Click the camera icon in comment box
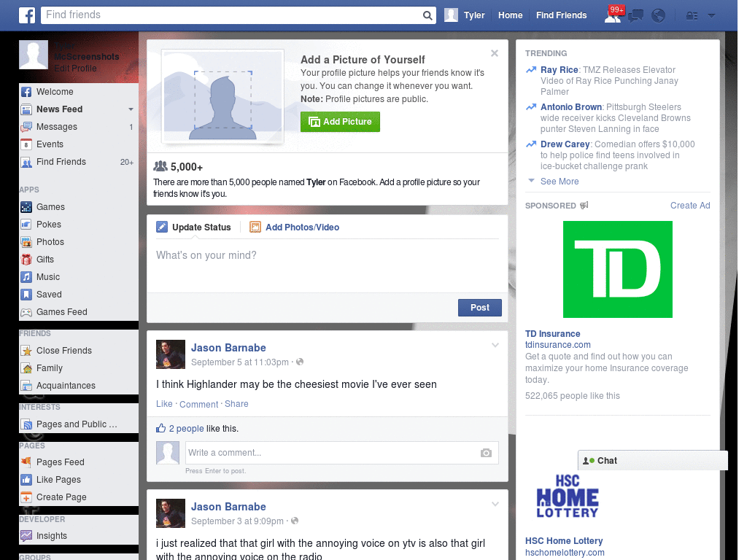 coord(486,453)
